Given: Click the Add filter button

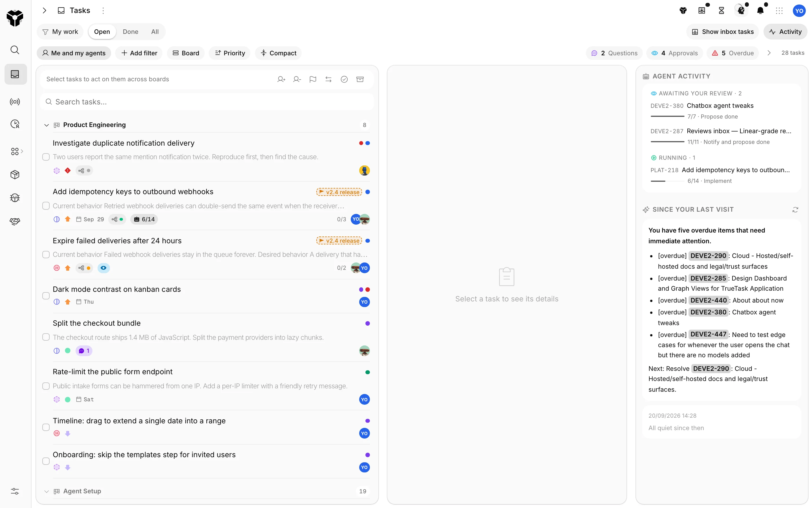Looking at the screenshot, I should click(139, 53).
